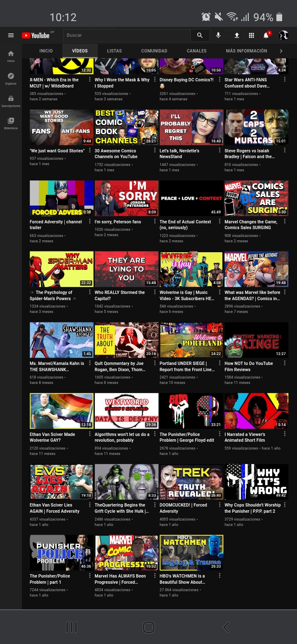
Task: Open the MÁS INFORMACIÓN tab
Action: 247,51
